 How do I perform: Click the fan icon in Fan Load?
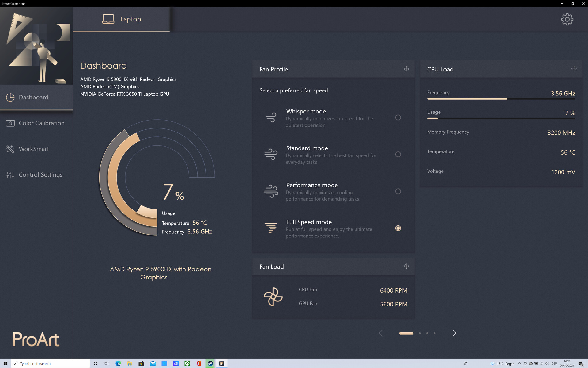pos(273,297)
